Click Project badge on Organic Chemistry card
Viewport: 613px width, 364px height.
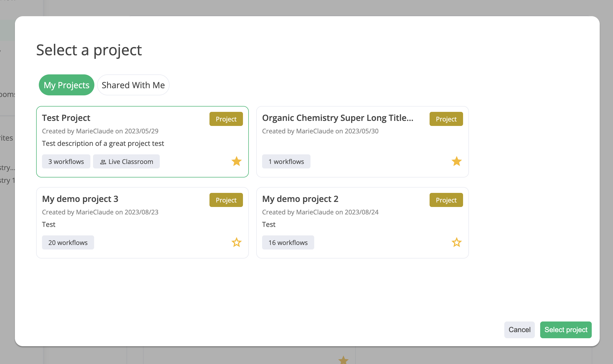pos(446,119)
